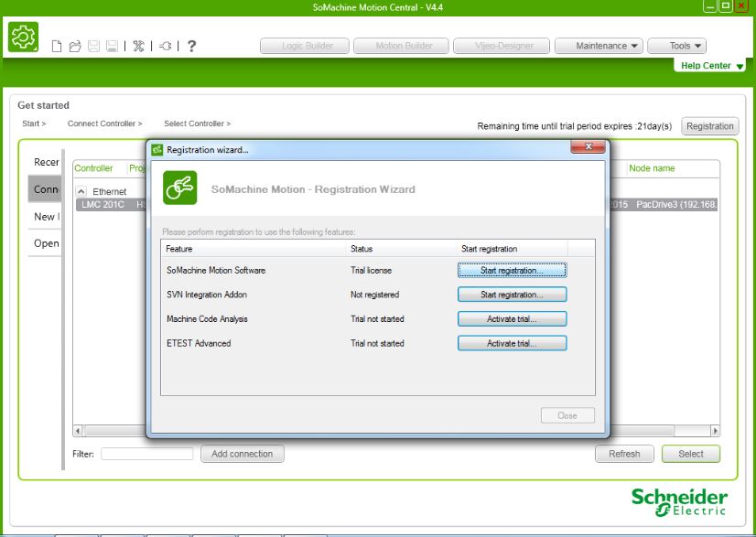Collapse the Ethernet group
Image resolution: width=756 pixels, height=537 pixels.
(81, 191)
